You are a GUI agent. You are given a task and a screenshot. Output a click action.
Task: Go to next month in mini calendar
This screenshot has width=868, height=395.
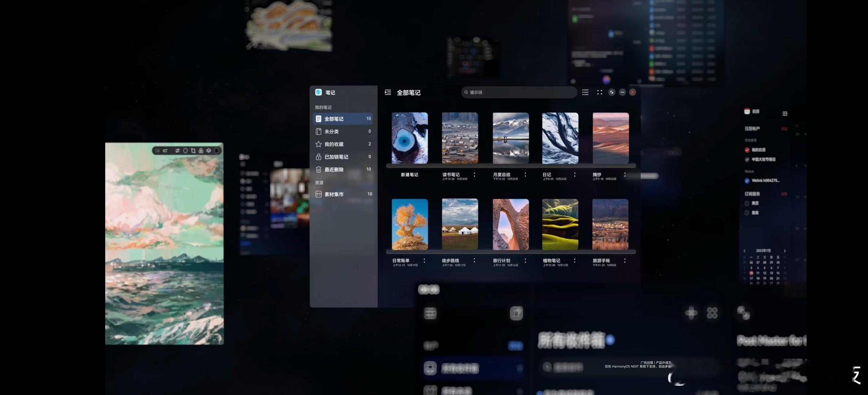click(x=785, y=251)
